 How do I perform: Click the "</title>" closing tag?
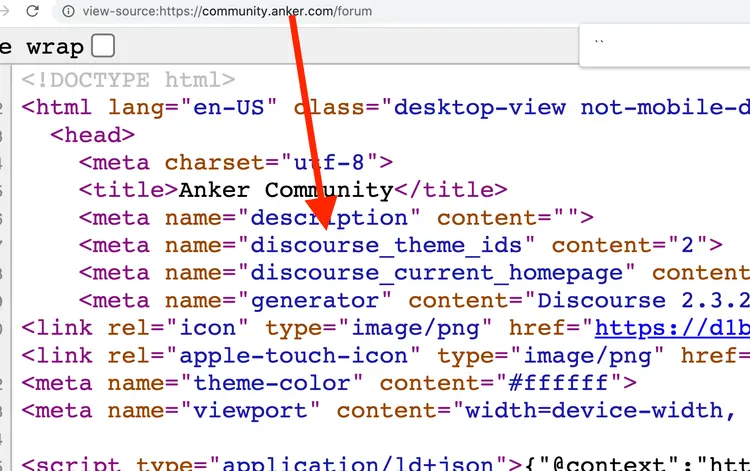451,190
